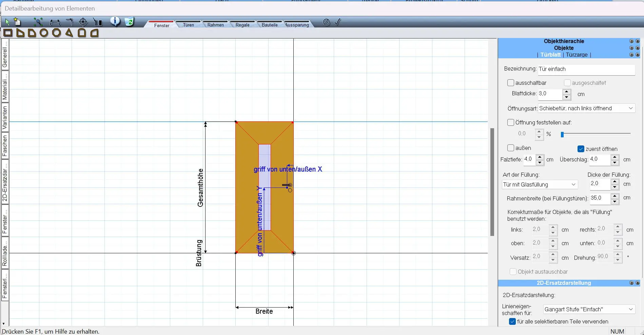Confirm with the checkmark icon
Viewport: 644px width, 335px height.
click(x=337, y=22)
